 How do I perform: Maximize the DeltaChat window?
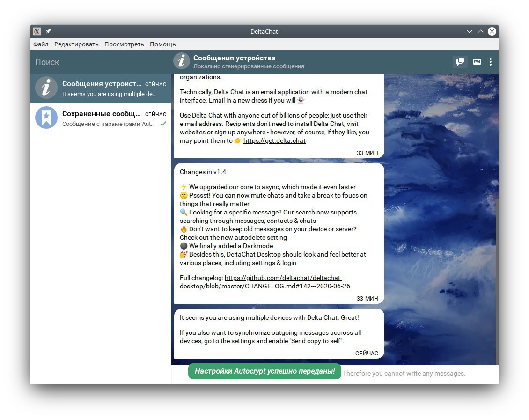coord(481,31)
